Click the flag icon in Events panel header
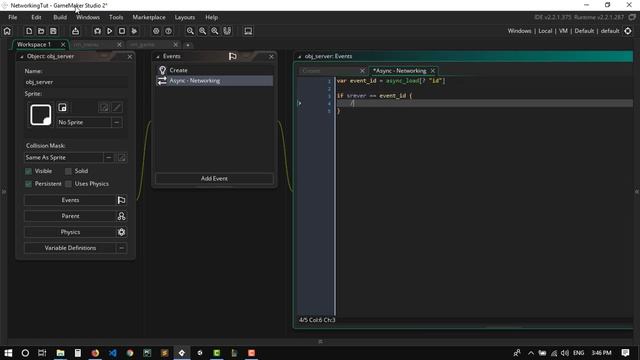This screenshot has height=360, width=640. pyautogui.click(x=233, y=56)
